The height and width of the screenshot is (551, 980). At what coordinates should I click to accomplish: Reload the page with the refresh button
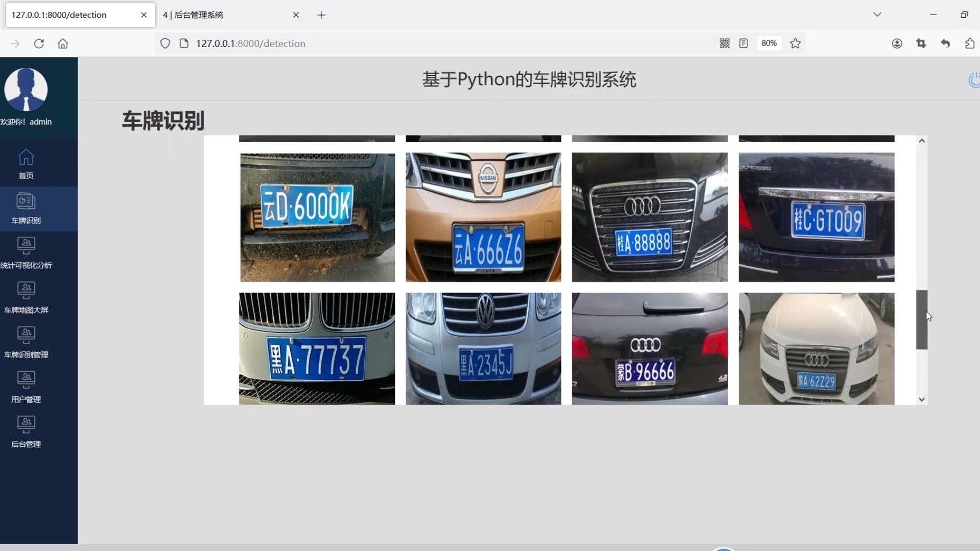pyautogui.click(x=39, y=44)
